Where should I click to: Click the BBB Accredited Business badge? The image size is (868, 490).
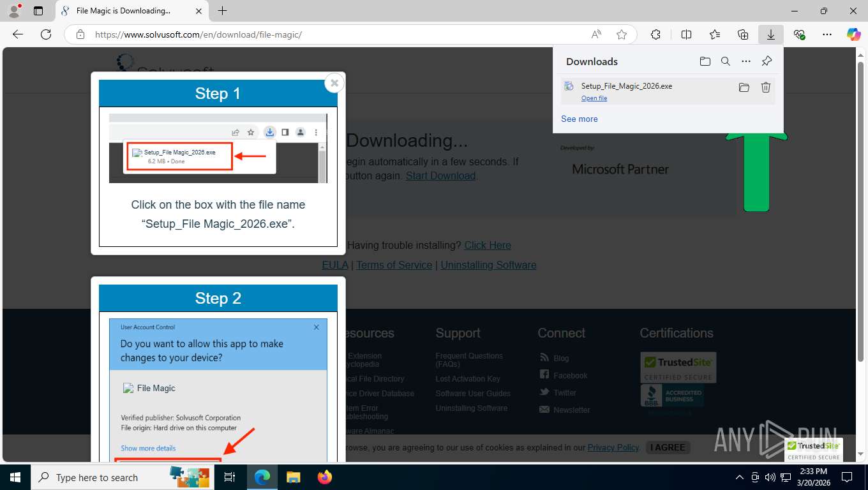pos(672,396)
